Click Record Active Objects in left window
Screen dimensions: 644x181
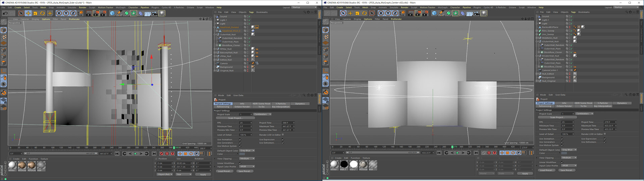[x=161, y=154]
